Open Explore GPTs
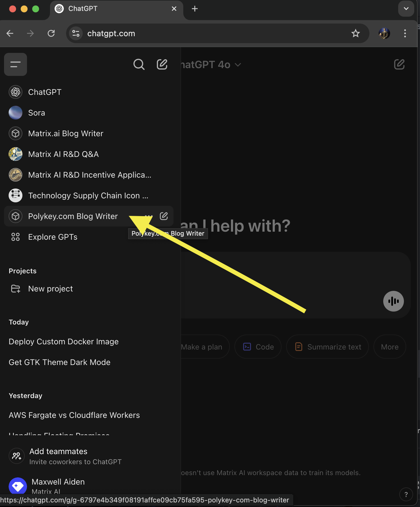Image resolution: width=420 pixels, height=507 pixels. (88, 237)
